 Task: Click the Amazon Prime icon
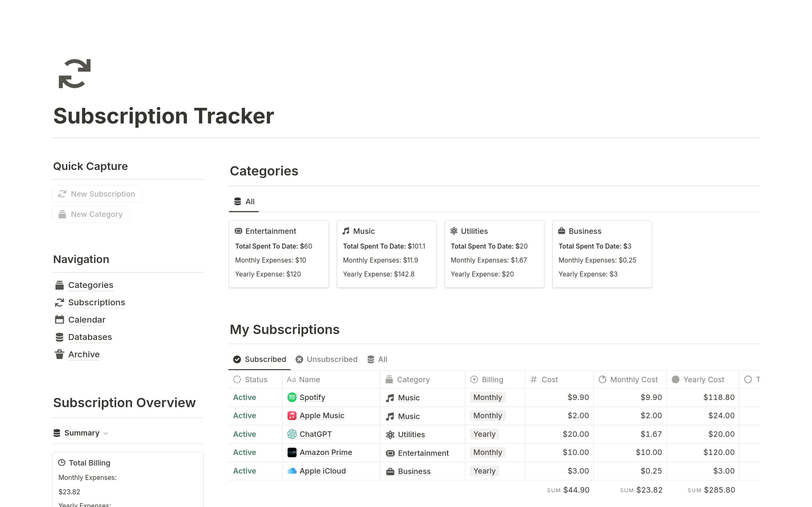click(292, 452)
